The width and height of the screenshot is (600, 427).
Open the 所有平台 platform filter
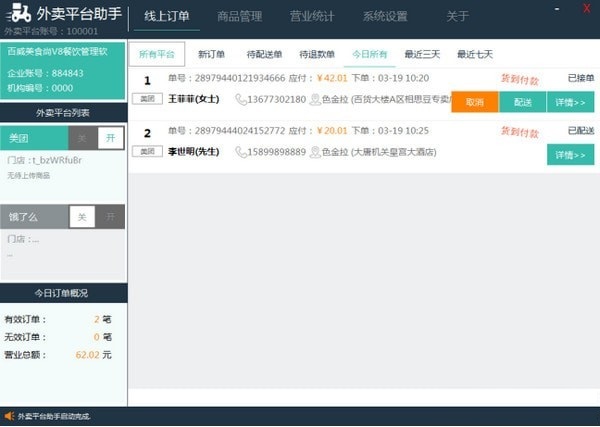157,54
